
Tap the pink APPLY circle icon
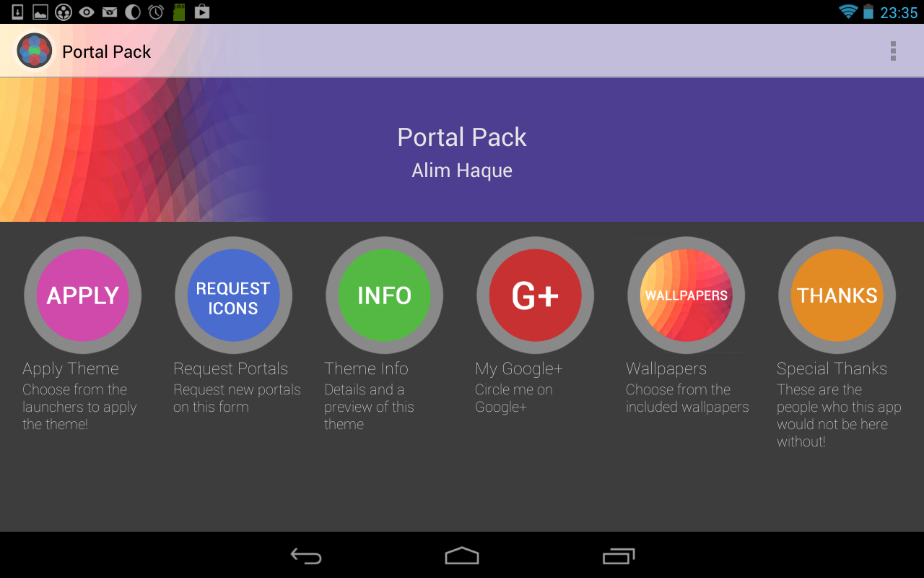[x=83, y=296]
